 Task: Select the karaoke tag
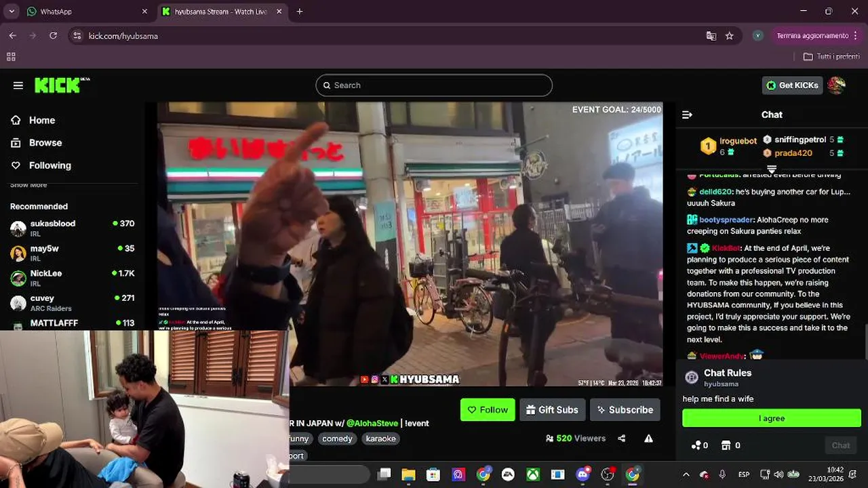pyautogui.click(x=380, y=439)
